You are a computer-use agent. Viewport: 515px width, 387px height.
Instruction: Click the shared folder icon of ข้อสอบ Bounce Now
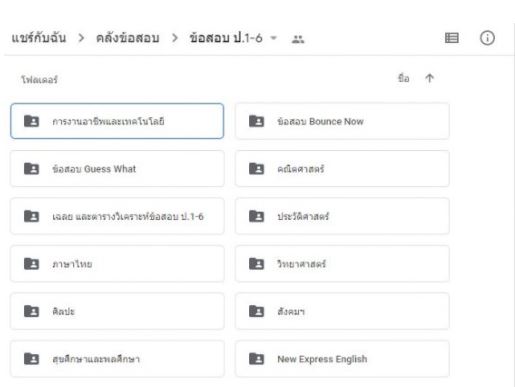pyautogui.click(x=256, y=121)
